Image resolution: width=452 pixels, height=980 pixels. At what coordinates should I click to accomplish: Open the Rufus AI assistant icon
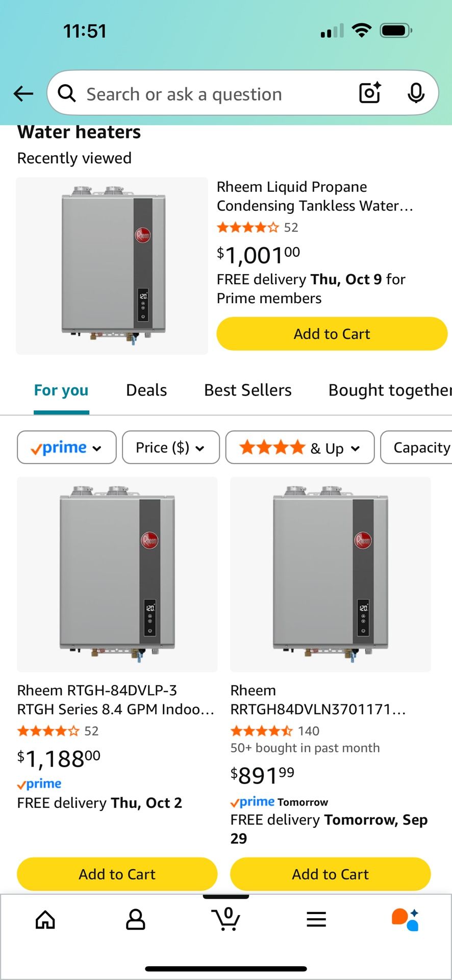[x=406, y=920]
